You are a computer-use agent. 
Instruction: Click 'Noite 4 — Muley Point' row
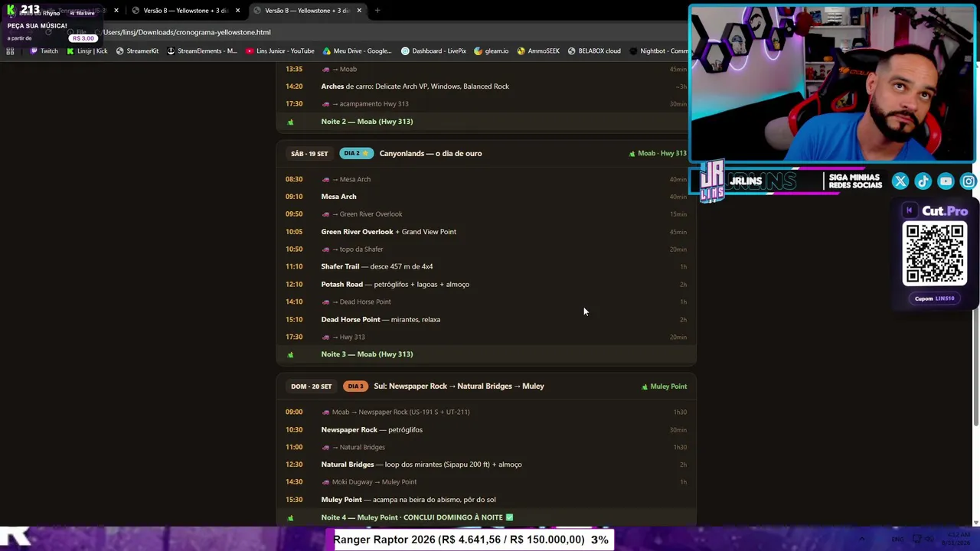click(x=486, y=517)
